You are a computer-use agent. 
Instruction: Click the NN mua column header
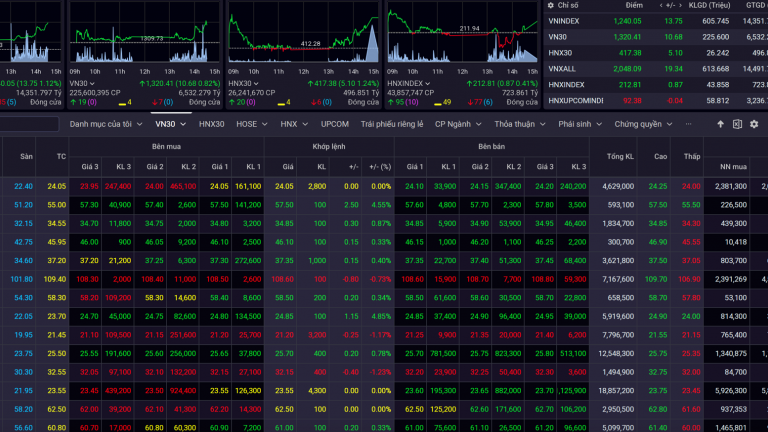(x=733, y=167)
